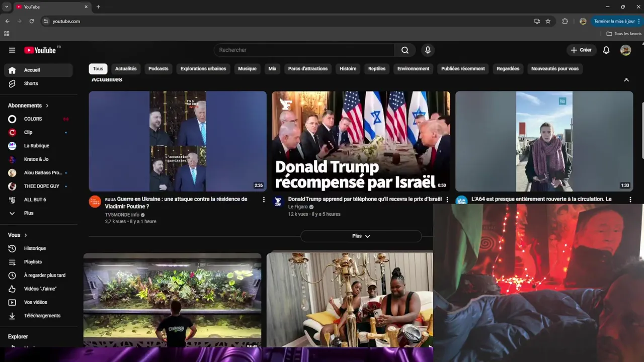Open the chandelier room video thumbnail

pyautogui.click(x=350, y=300)
